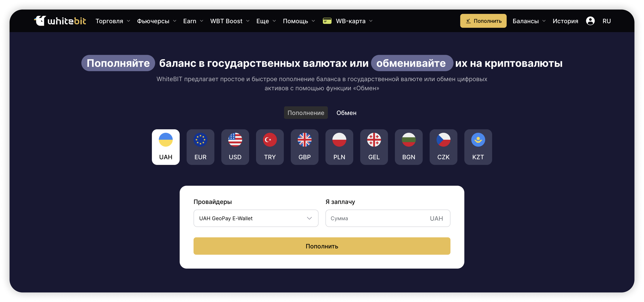Select the UAH currency flag card
Screen dimensions: 644x302
166,147
